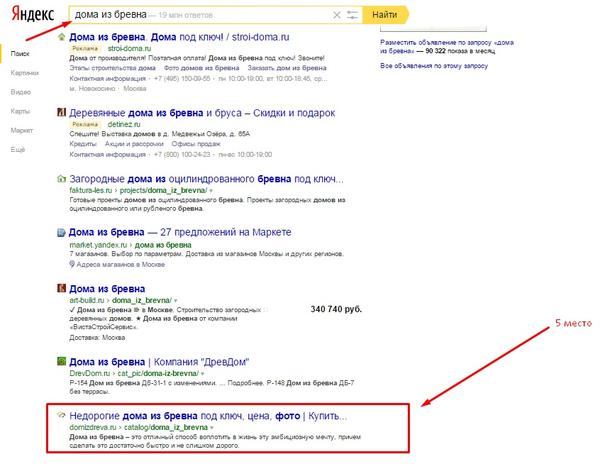This screenshot has width=600, height=464.
Task: Click the Яндекс logo
Action: [33, 14]
